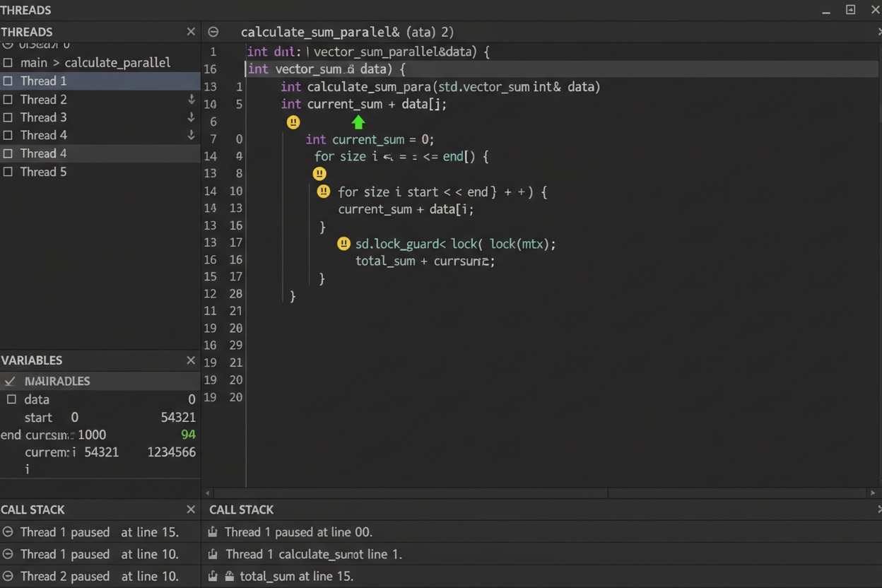The width and height of the screenshot is (882, 588).
Task: Toggle the checkmark beside MAIIRADLES
Action: 10,381
